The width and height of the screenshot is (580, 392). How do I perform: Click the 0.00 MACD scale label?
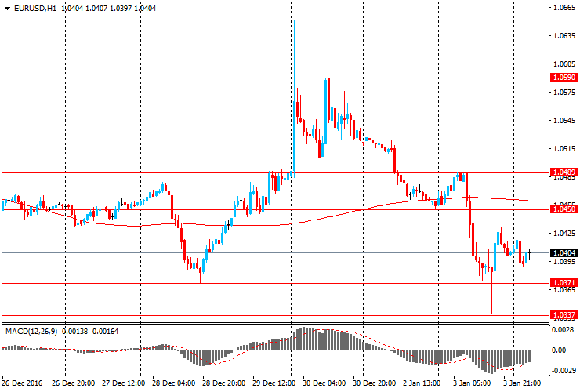point(559,350)
